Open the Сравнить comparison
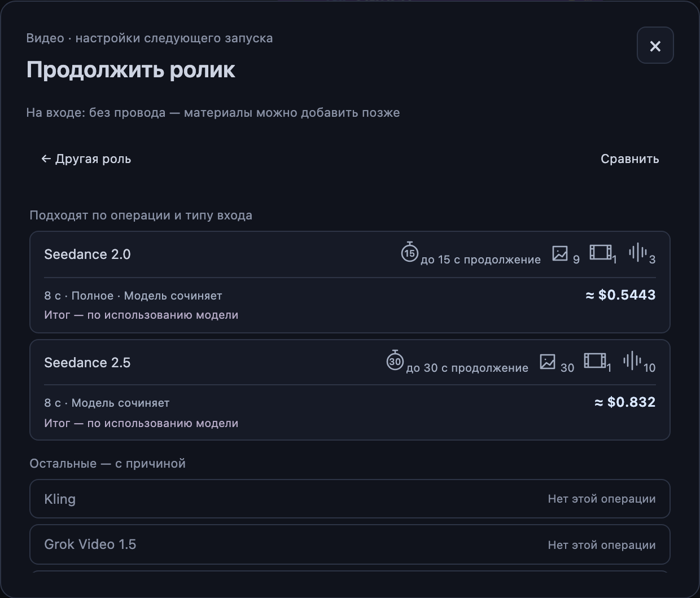This screenshot has height=598, width=700. 629,159
